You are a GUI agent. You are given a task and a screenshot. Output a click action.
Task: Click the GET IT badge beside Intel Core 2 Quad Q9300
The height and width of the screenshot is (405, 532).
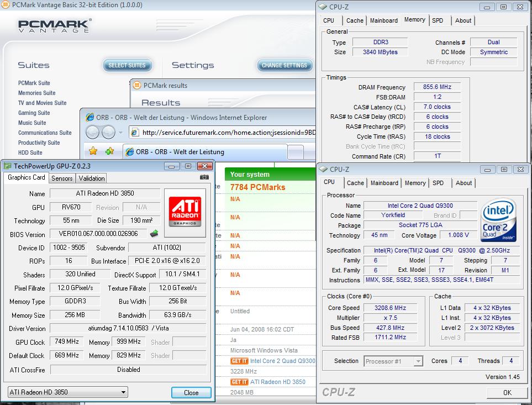(239, 361)
